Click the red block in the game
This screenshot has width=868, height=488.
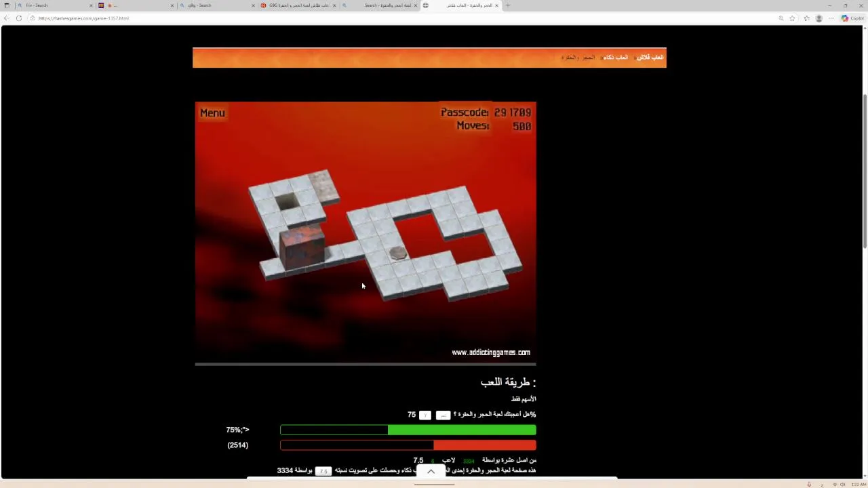(302, 249)
